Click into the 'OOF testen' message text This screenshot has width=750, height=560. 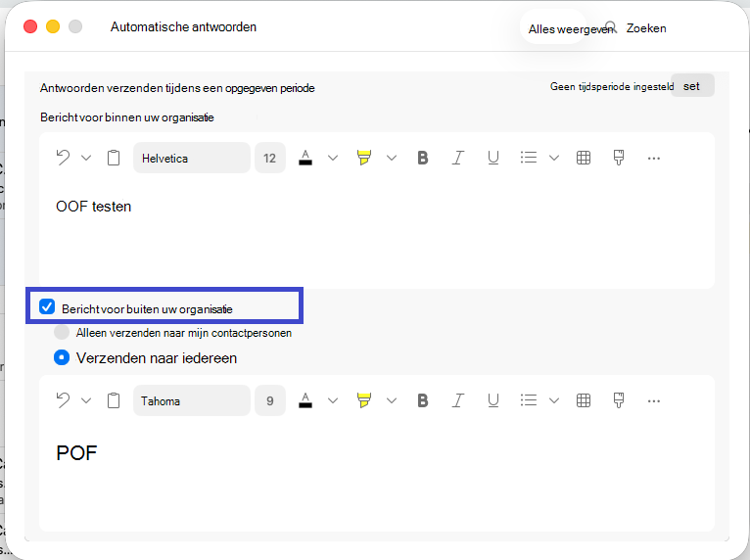[93, 207]
